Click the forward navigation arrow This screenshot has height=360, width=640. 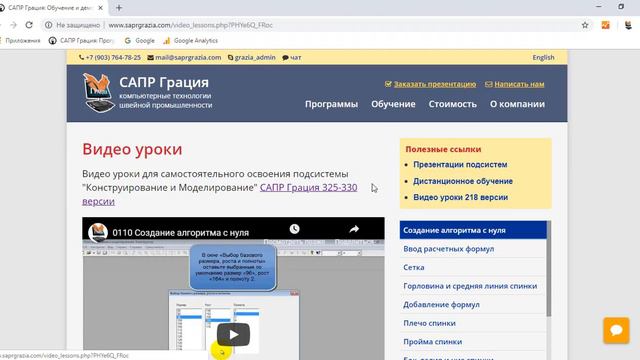coord(13,25)
